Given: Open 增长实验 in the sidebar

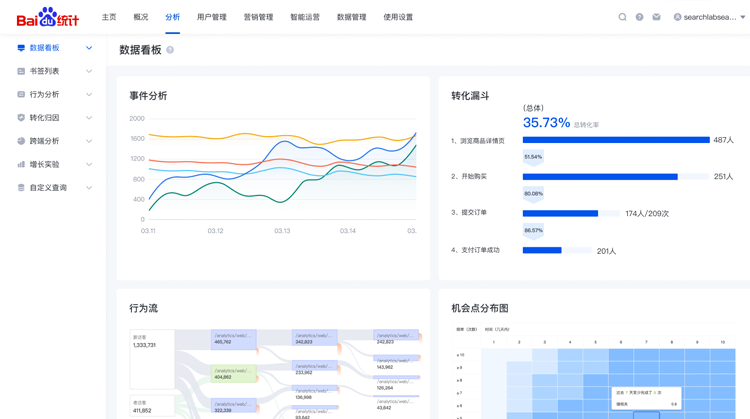Looking at the screenshot, I should click(x=44, y=164).
